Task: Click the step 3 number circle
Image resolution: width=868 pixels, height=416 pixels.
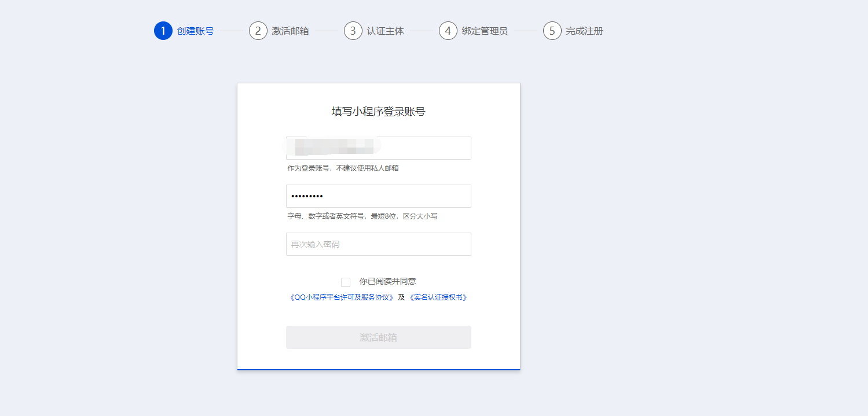Action: pos(353,31)
